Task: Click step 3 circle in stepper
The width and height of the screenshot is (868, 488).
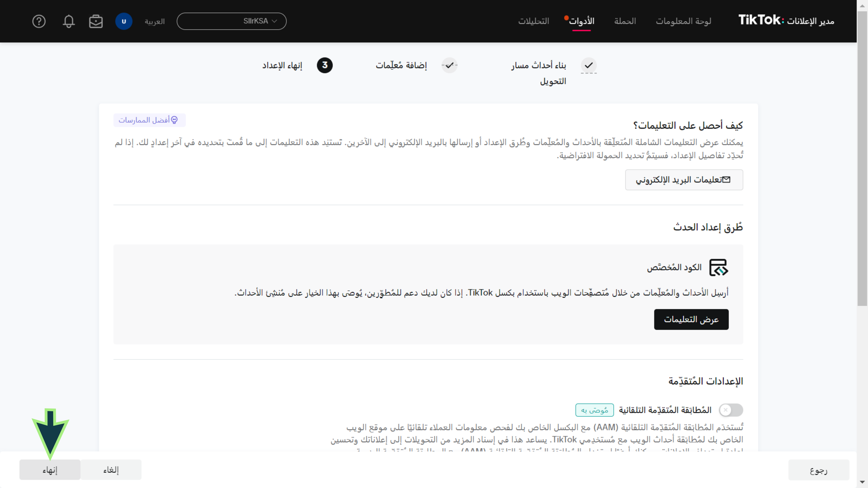Action: point(324,65)
